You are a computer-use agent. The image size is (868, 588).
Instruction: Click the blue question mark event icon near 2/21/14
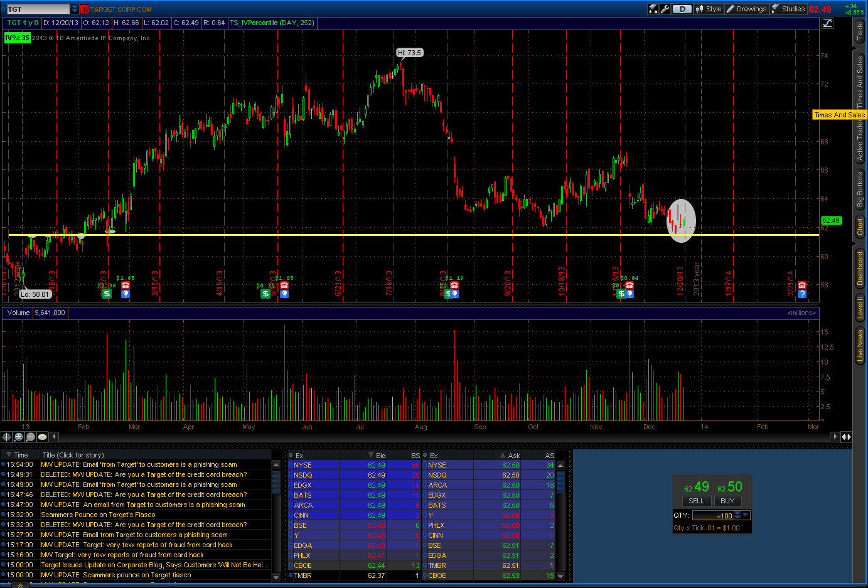pos(802,293)
